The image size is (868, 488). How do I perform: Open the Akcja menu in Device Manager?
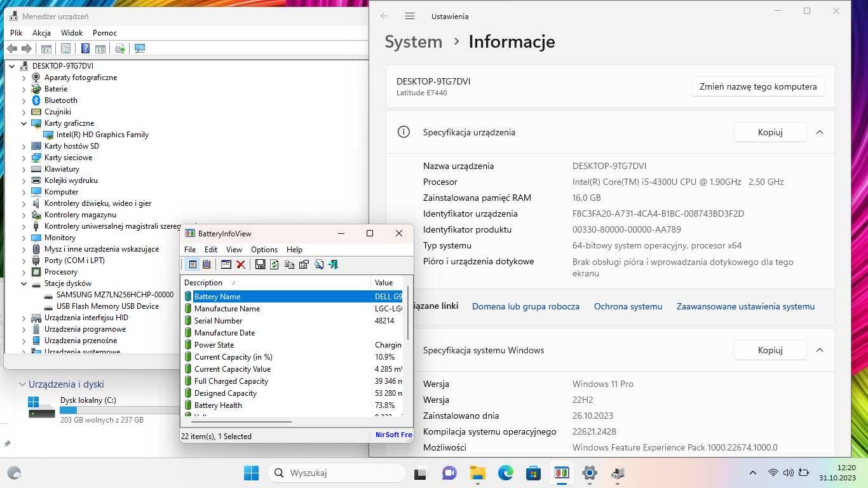(x=41, y=32)
